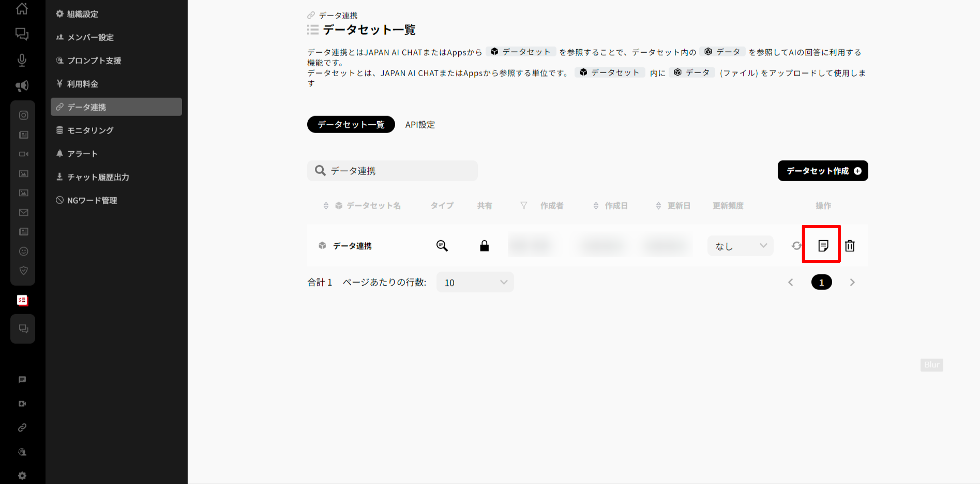
Task: Open the next page with the right chevron
Action: click(x=852, y=282)
